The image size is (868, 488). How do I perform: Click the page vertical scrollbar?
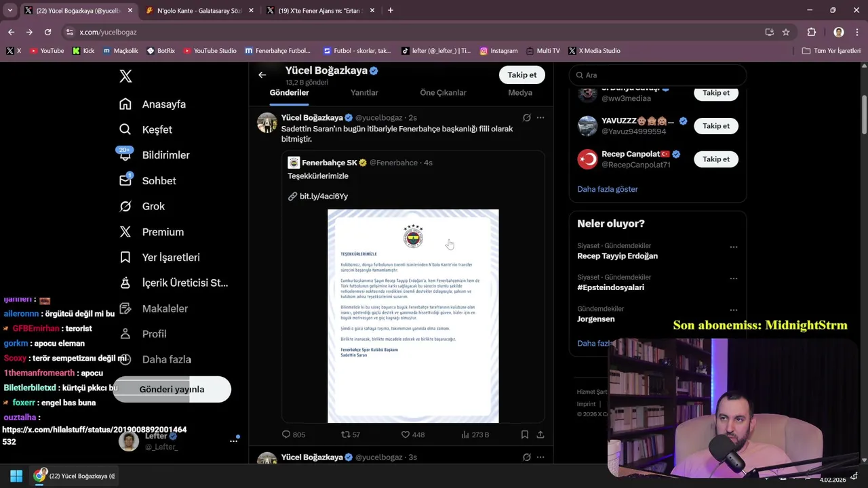(x=864, y=115)
